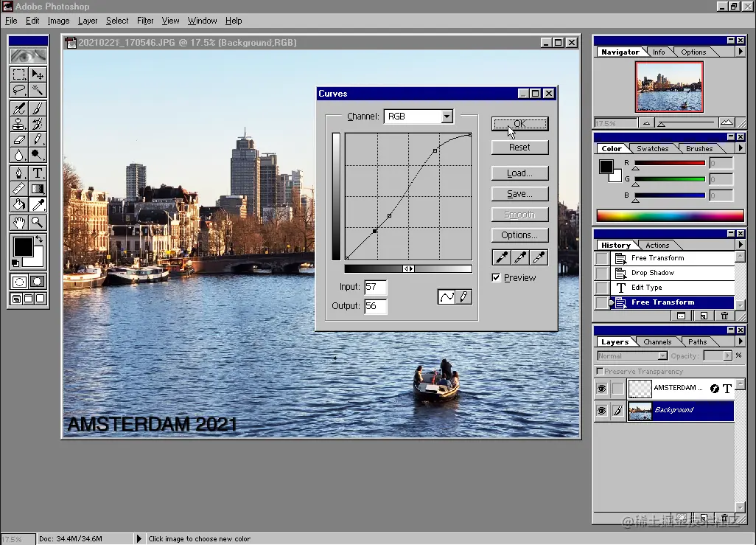The height and width of the screenshot is (545, 756).
Task: Open the Color palette menu arrow
Action: 741,148
